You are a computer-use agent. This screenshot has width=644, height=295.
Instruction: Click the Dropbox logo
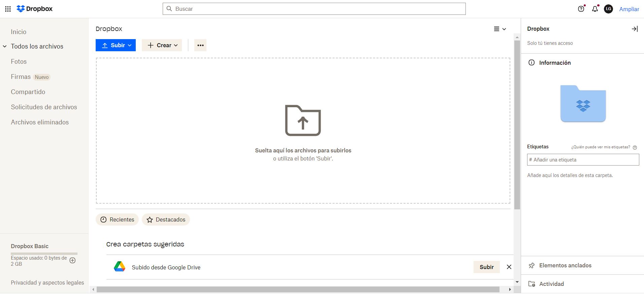pyautogui.click(x=35, y=9)
